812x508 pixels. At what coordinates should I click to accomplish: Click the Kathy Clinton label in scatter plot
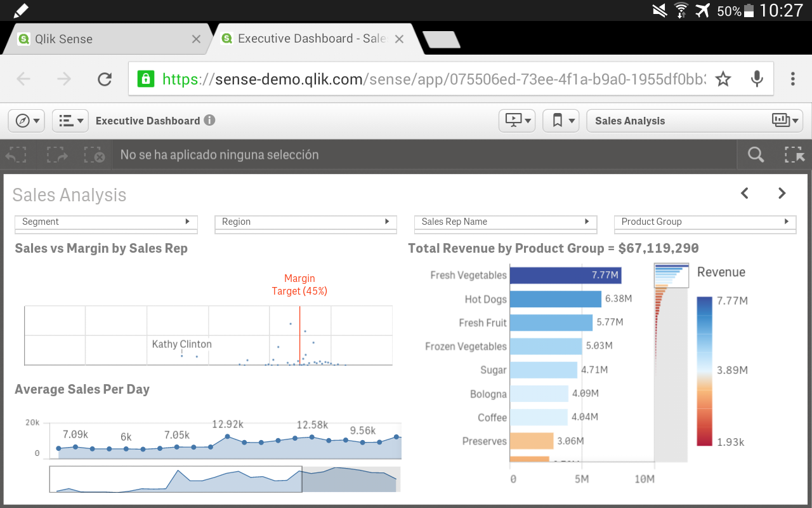(182, 344)
